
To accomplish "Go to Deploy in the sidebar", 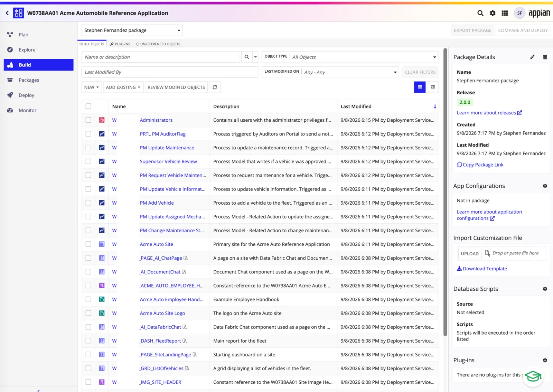I will pos(26,95).
